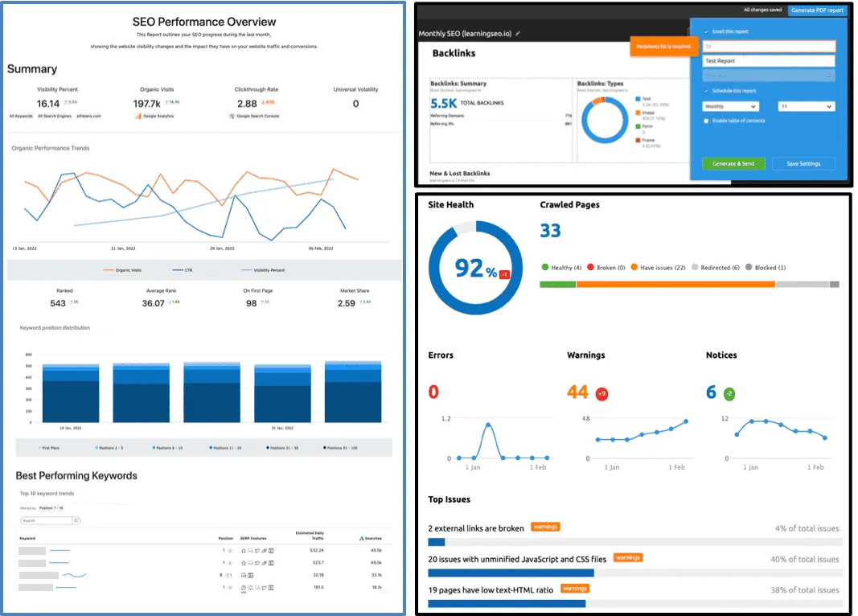Disable the Schedule this report option

[x=706, y=90]
